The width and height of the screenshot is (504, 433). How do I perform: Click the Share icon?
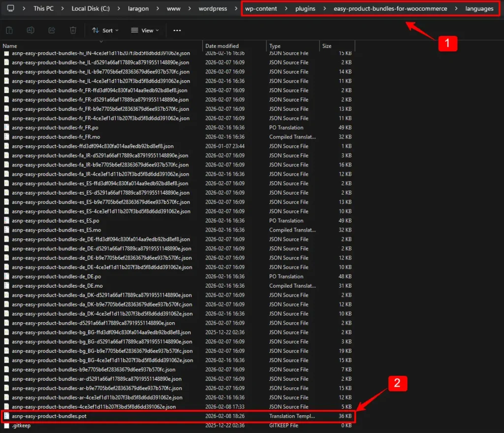[x=51, y=30]
